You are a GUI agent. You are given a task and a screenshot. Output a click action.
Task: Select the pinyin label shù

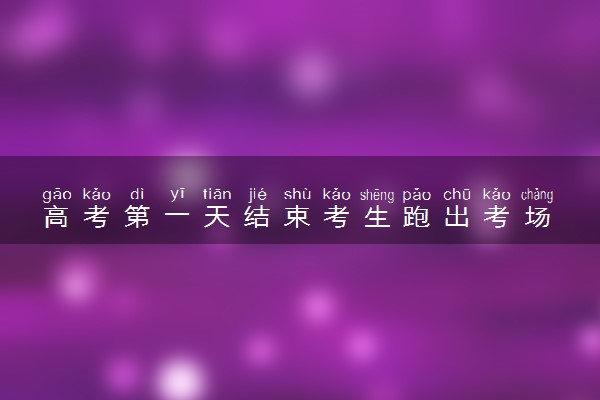[297, 194]
